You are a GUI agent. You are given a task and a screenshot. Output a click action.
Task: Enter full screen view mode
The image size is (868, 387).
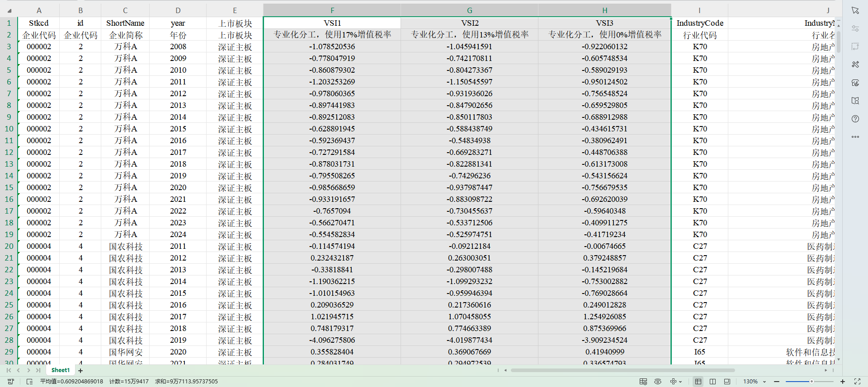(x=857, y=382)
